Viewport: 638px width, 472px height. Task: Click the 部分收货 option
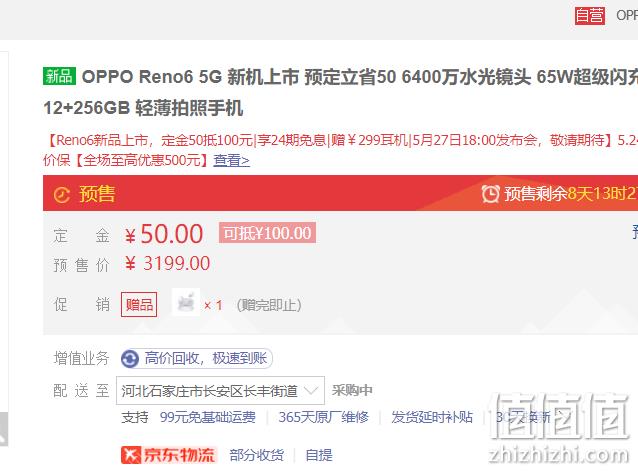257,455
